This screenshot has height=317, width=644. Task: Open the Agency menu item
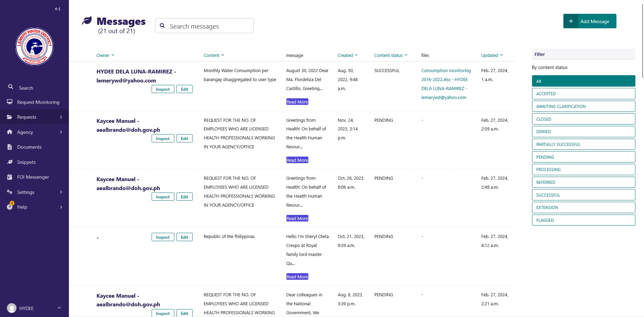click(x=25, y=132)
